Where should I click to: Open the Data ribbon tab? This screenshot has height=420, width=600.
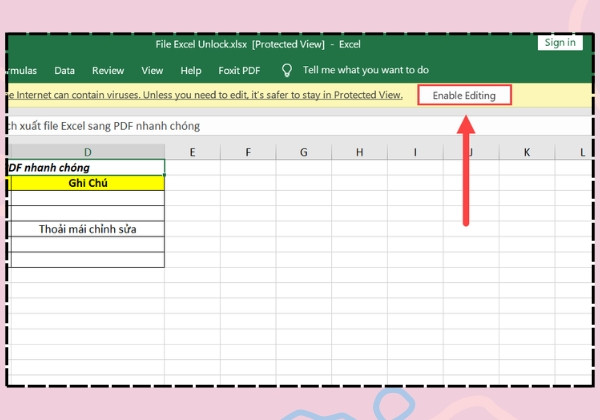coord(64,70)
